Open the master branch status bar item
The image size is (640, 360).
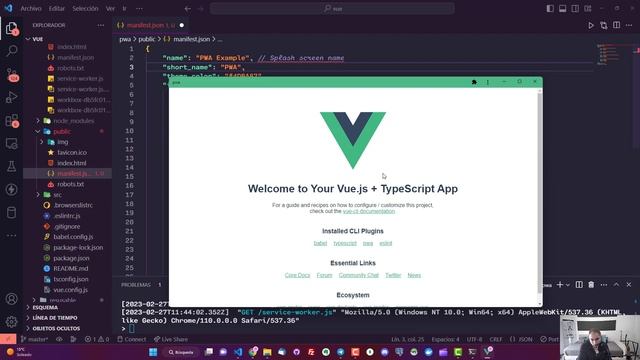tap(35, 339)
